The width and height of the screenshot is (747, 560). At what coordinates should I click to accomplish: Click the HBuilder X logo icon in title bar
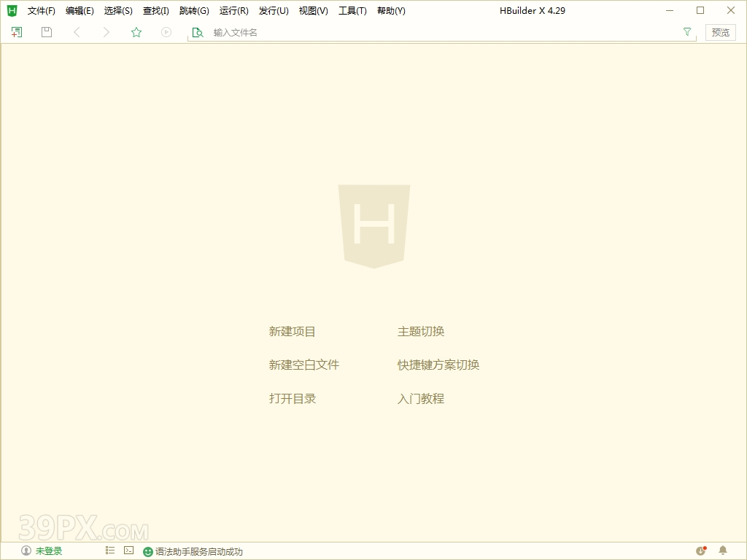12,10
